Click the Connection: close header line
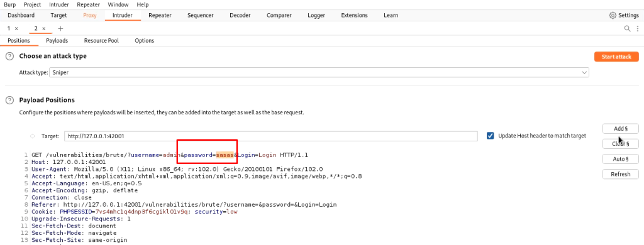The height and width of the screenshot is (245, 644). (61, 197)
